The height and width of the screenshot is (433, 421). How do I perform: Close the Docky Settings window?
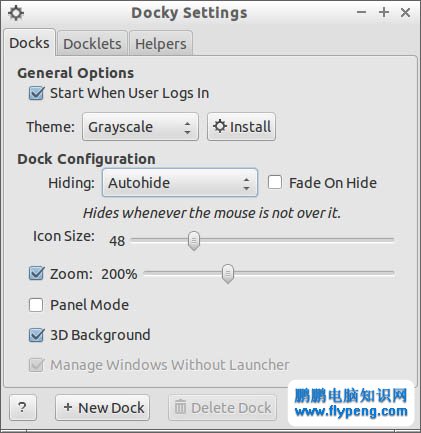coord(405,13)
